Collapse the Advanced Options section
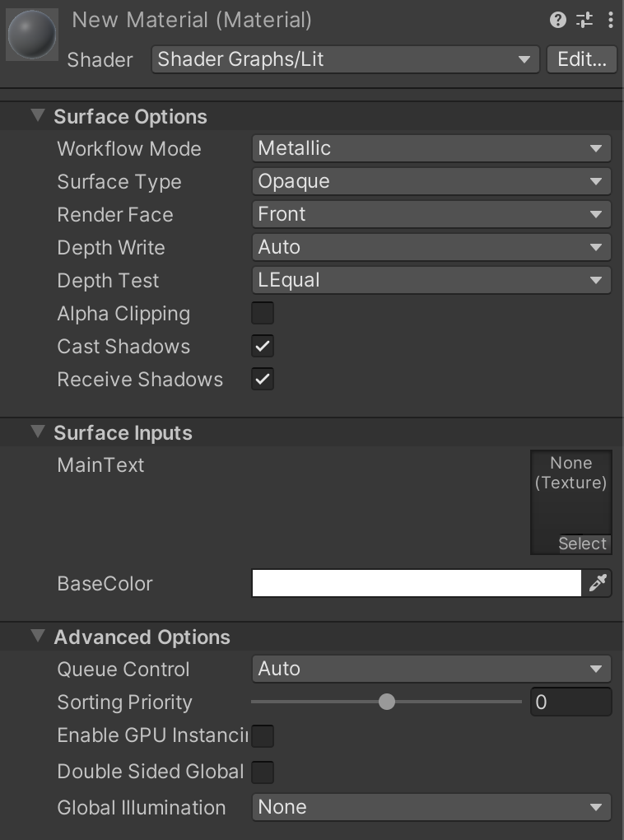This screenshot has height=840, width=624. (x=36, y=637)
